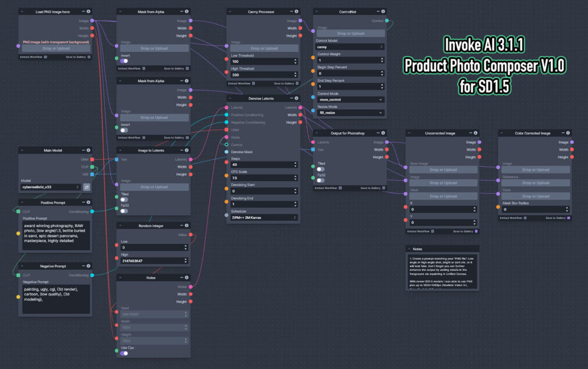Click Value output handle on Random Integer node

point(191,235)
